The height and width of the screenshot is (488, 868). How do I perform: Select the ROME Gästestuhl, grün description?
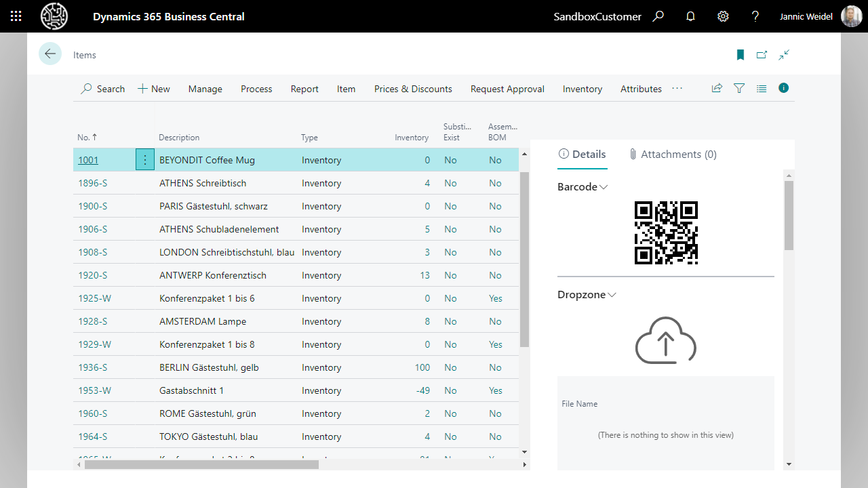[208, 413]
